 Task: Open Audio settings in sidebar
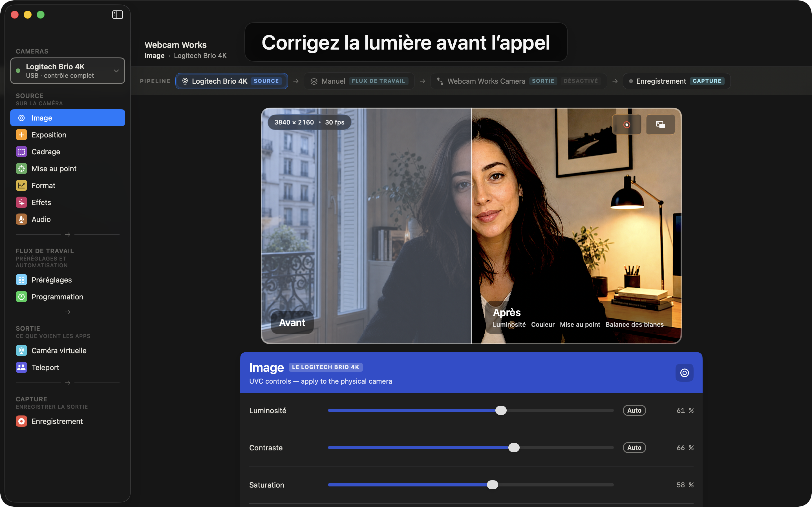[67, 219]
